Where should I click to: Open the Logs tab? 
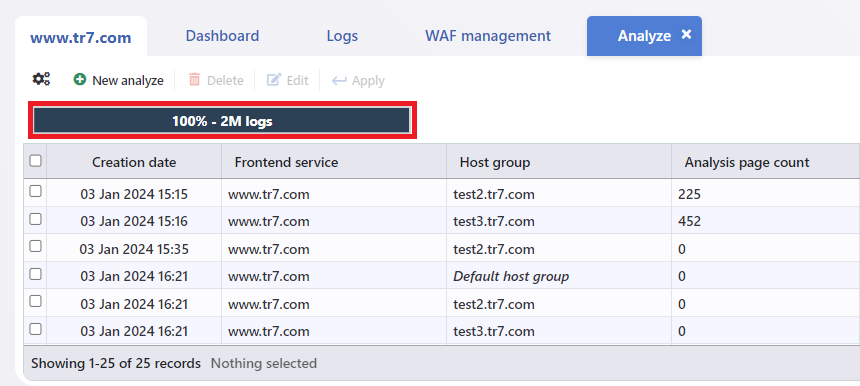(342, 36)
